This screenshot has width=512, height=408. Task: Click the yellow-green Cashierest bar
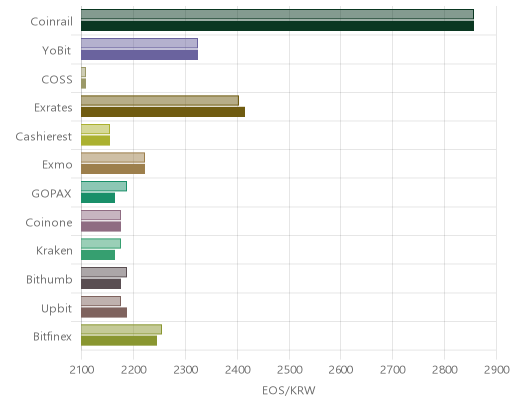[96, 141]
